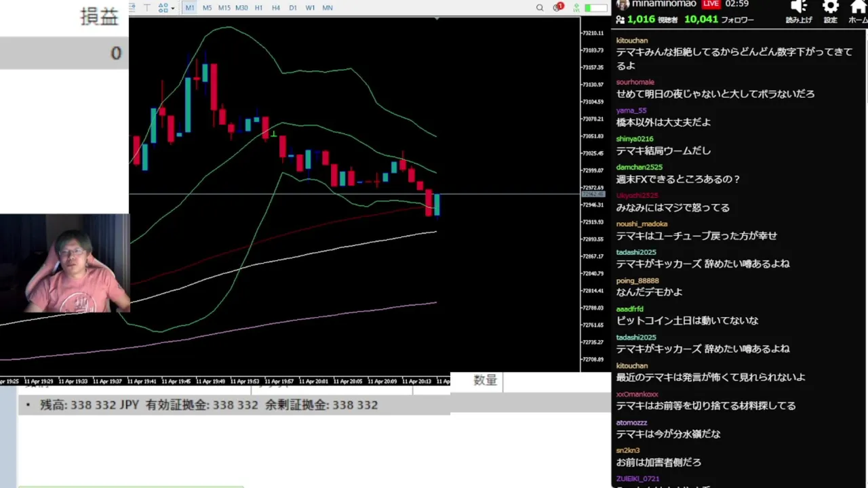Switch chart to W1 timeframe
The height and width of the screenshot is (488, 868).
tap(310, 7)
